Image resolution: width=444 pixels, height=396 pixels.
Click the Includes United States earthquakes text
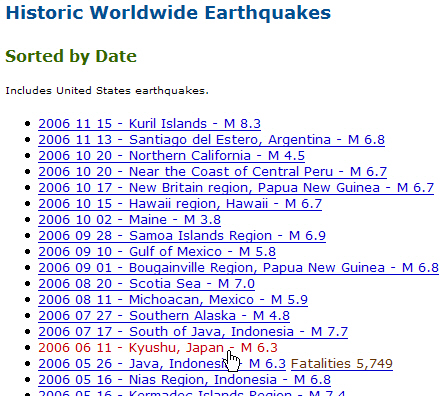click(107, 91)
